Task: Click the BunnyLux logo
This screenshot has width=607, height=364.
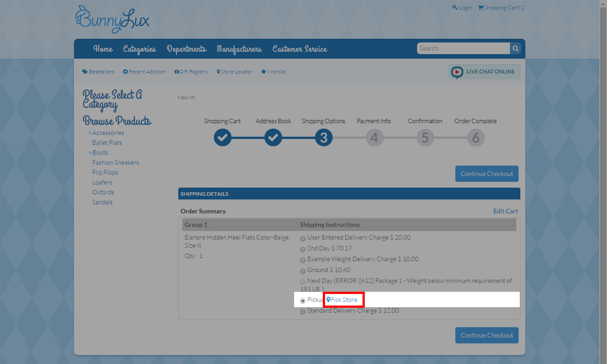Action: pyautogui.click(x=112, y=19)
